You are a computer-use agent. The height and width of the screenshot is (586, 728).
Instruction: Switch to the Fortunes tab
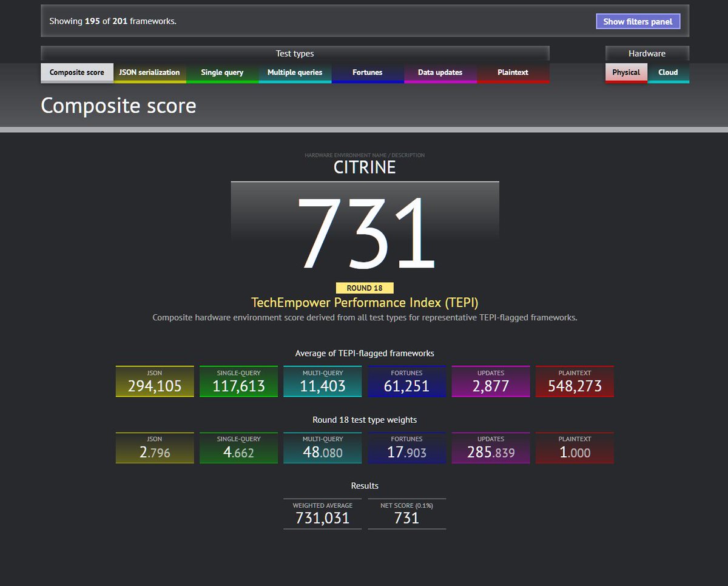[368, 72]
